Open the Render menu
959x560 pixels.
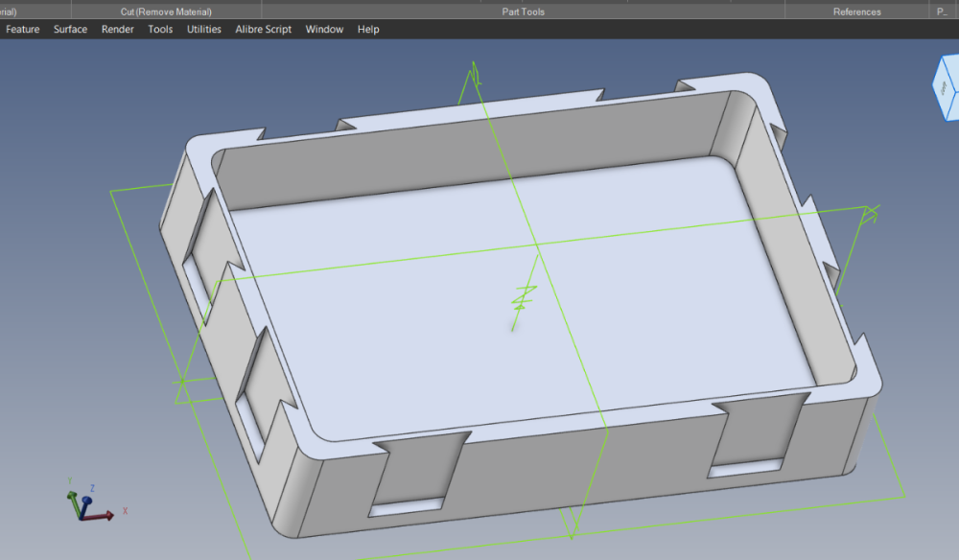117,30
